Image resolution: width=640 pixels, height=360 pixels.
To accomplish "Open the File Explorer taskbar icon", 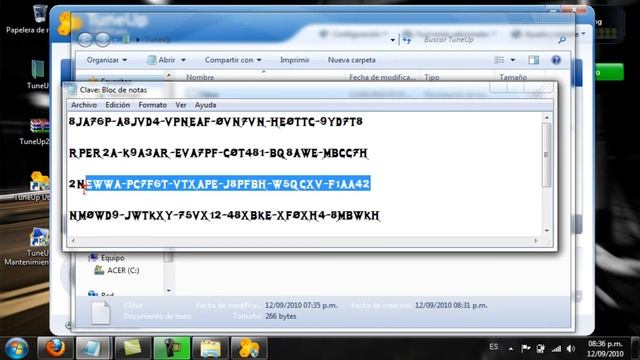I will 210,348.
